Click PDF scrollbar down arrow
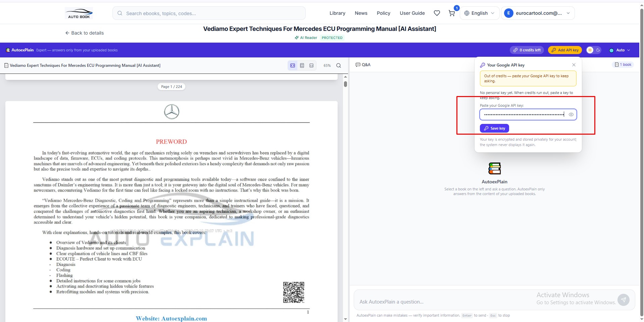The width and height of the screenshot is (644, 322). [345, 319]
